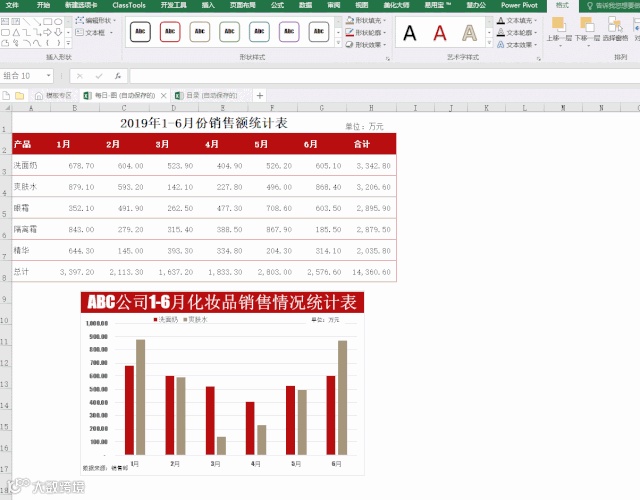This screenshot has height=500, width=640.
Task: Click the insert function fx icon
Action: 118,76
